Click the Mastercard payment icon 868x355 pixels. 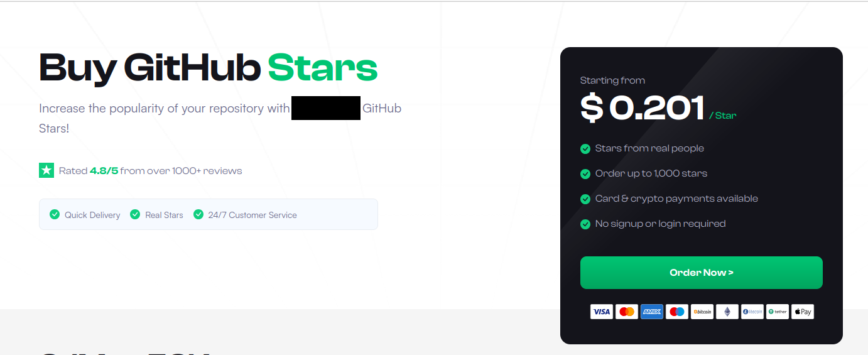[x=626, y=312]
